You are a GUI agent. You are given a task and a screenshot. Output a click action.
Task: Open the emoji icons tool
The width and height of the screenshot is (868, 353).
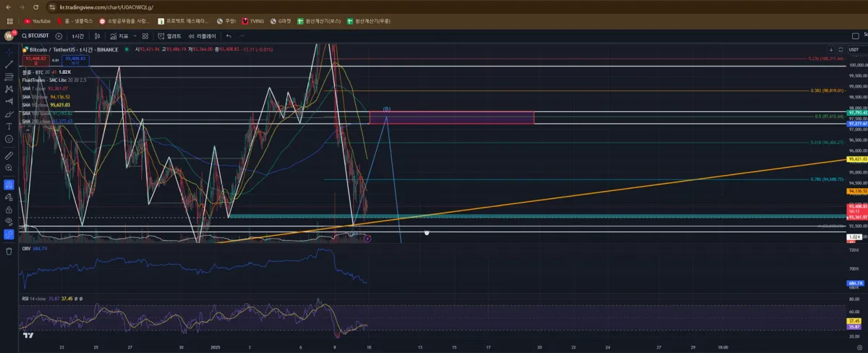pyautogui.click(x=9, y=138)
